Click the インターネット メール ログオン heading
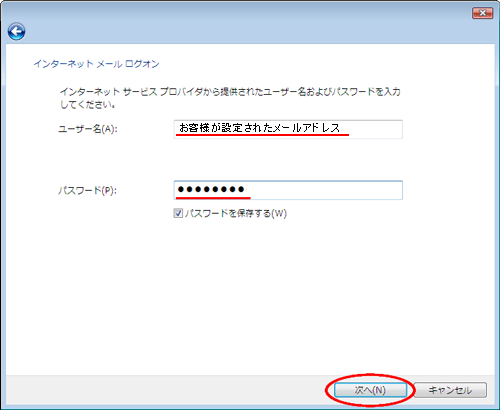 point(96,64)
